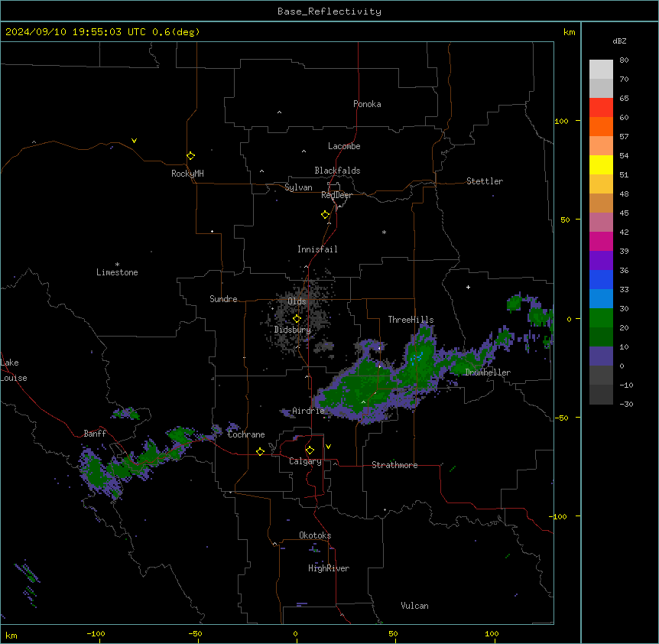Select the asterisk marker above Limestone label
Viewport: 659px width, 644px height.
pyautogui.click(x=117, y=265)
